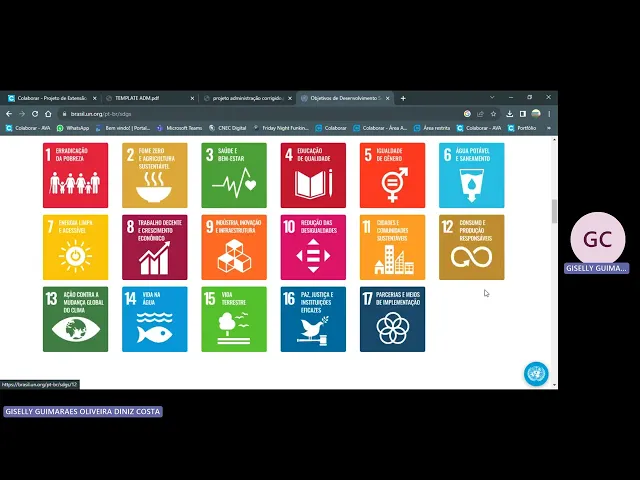Image resolution: width=640 pixels, height=480 pixels.
Task: Click the address bar URL brasil.un.org
Action: pyautogui.click(x=101, y=114)
